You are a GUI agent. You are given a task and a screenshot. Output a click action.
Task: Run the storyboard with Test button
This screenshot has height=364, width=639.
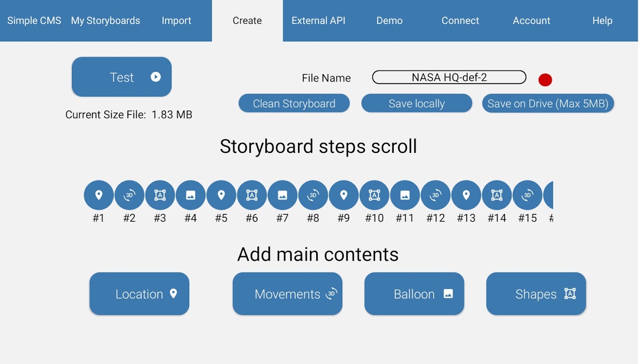(x=122, y=77)
